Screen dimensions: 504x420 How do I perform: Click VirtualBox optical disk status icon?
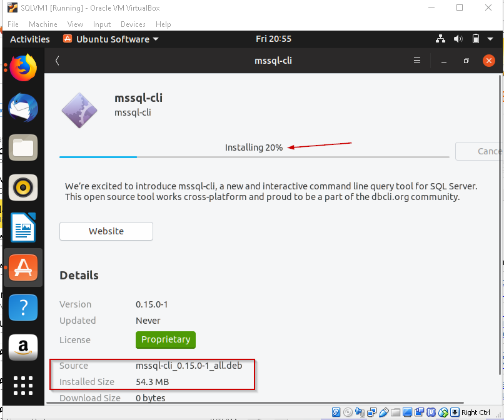coord(348,412)
